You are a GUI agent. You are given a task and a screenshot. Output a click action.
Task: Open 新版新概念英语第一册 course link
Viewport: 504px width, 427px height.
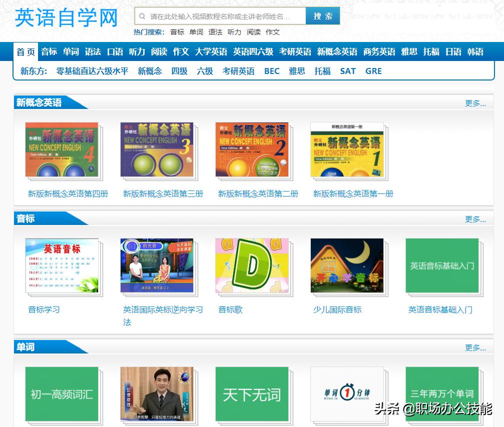tap(353, 193)
